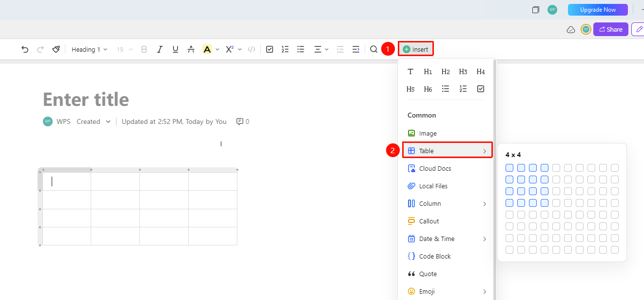The height and width of the screenshot is (300, 644).
Task: Choose the H4 heading in Insert menu
Action: [481, 72]
